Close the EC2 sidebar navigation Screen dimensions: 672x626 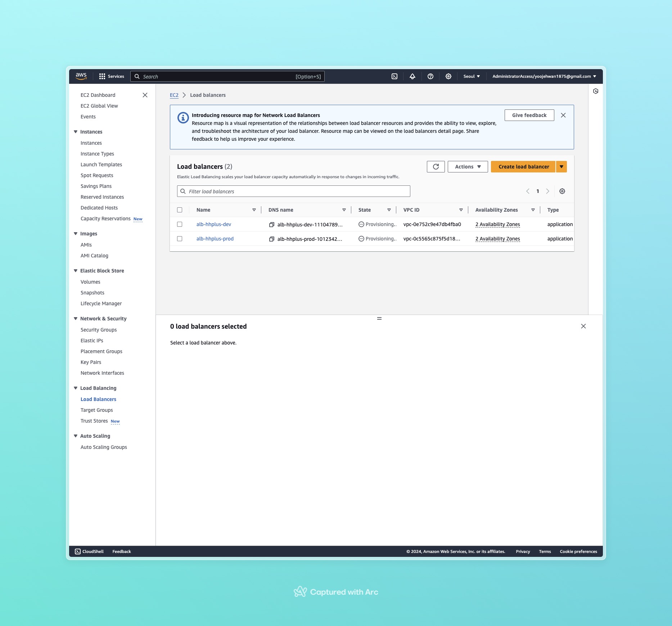[x=145, y=95]
